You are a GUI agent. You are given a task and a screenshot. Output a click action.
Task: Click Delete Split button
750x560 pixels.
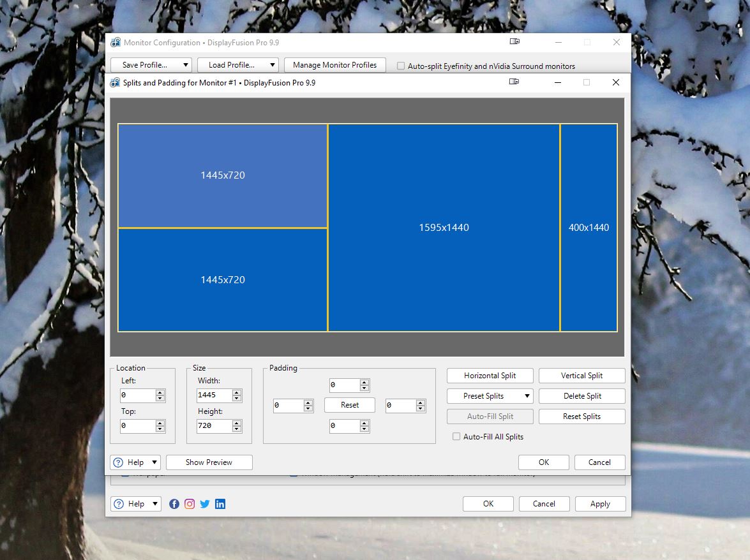[581, 395]
